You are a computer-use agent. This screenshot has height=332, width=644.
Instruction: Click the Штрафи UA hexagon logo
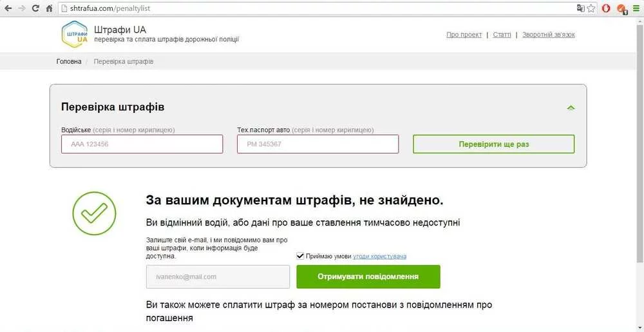pyautogui.click(x=74, y=33)
